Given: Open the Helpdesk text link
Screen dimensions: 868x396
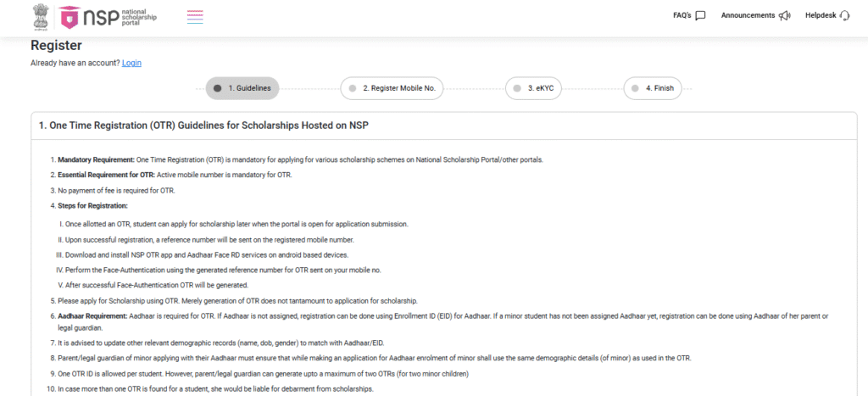Looking at the screenshot, I should coord(820,15).
